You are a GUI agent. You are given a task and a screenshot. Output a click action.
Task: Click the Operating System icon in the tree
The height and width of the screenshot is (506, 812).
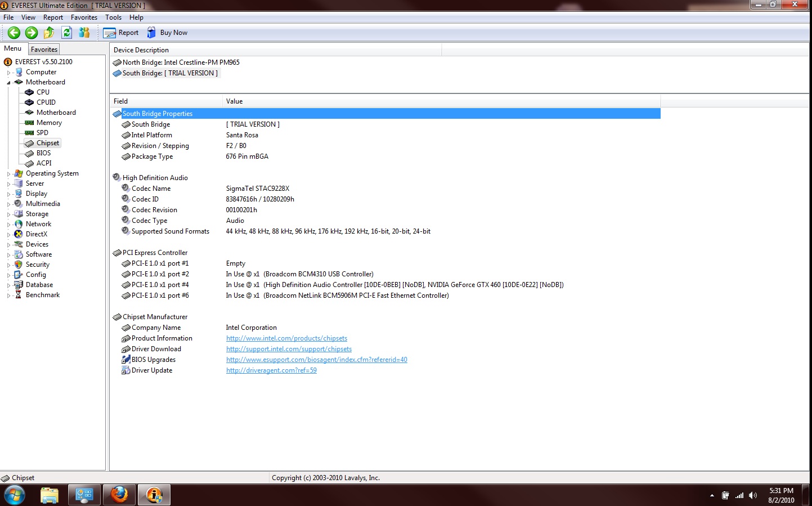tap(19, 173)
